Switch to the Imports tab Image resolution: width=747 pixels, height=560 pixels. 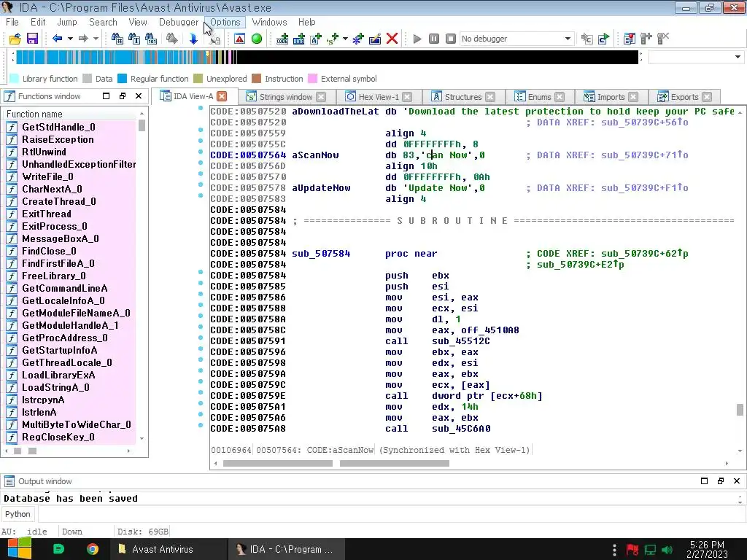[x=611, y=97]
